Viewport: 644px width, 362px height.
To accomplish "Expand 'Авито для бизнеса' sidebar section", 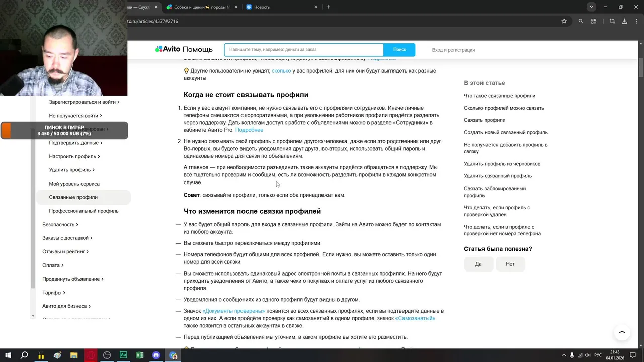I will 67,306.
